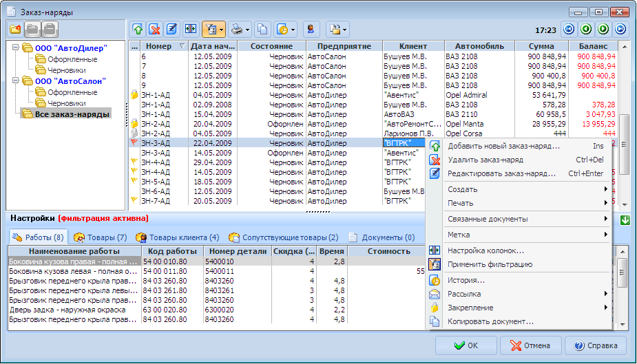The height and width of the screenshot is (364, 637).
Task: Switch to the 'Товары (7)' tab
Action: (x=101, y=237)
